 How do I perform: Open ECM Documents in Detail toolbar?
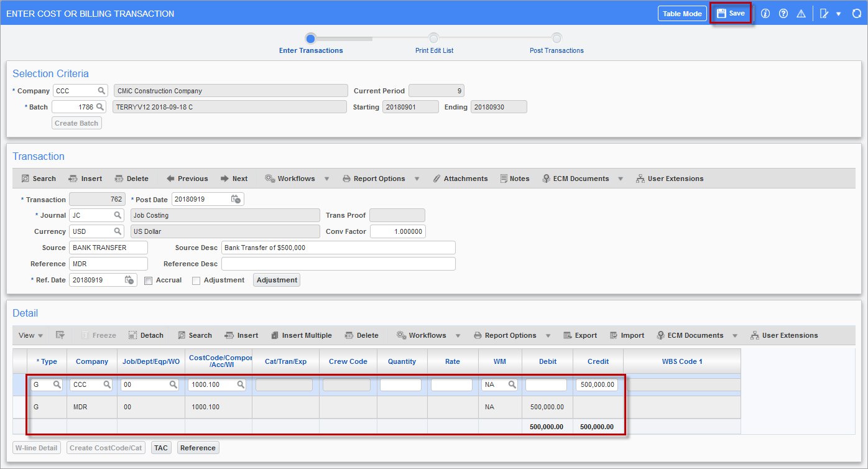coord(690,335)
